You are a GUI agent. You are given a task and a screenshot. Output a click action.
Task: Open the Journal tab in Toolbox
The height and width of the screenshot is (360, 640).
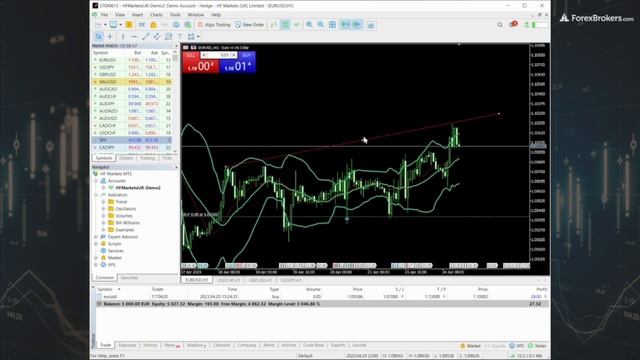pos(359,345)
